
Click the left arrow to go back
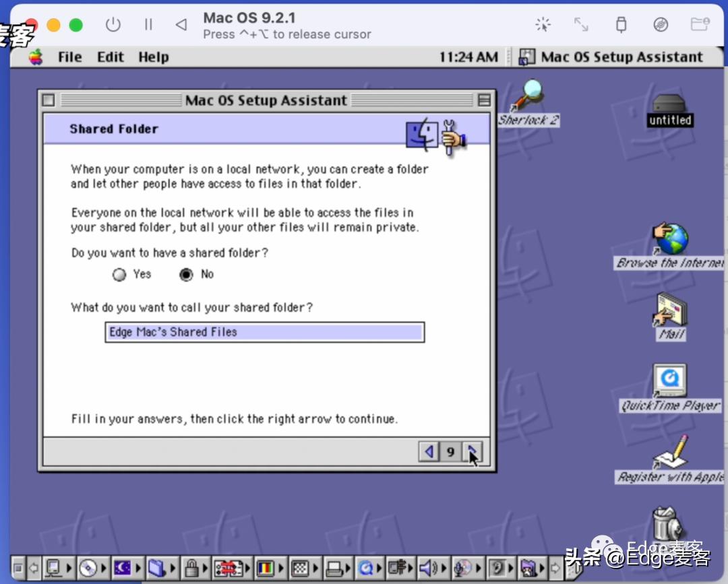click(x=429, y=451)
